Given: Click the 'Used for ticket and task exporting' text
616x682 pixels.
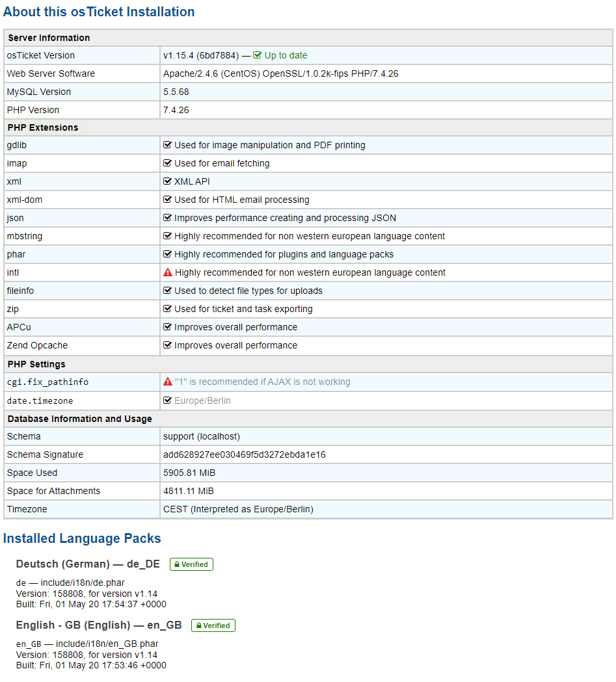Looking at the screenshot, I should (x=243, y=309).
